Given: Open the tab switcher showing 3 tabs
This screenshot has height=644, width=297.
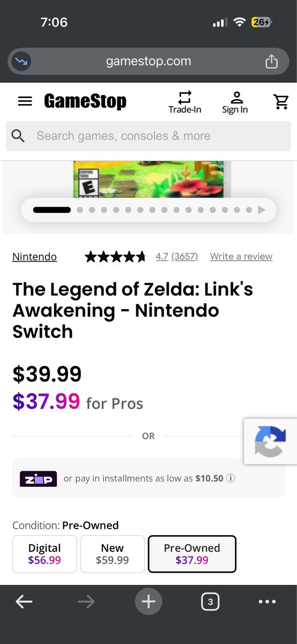Looking at the screenshot, I should click(210, 602).
